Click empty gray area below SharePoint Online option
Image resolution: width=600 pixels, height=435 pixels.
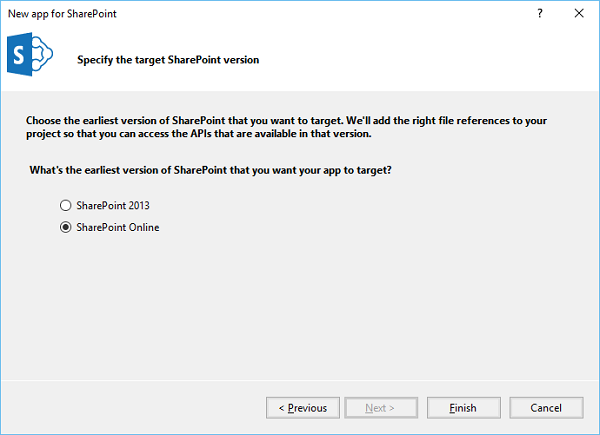pos(300,300)
